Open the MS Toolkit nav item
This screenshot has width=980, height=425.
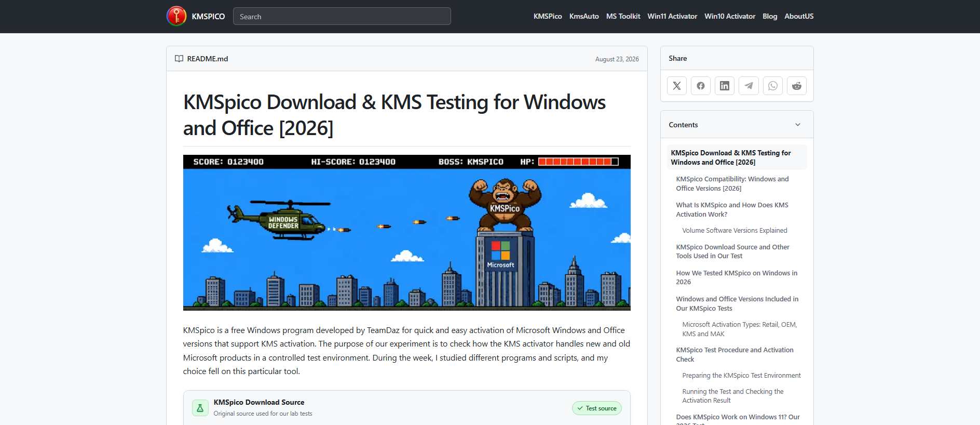[623, 17]
